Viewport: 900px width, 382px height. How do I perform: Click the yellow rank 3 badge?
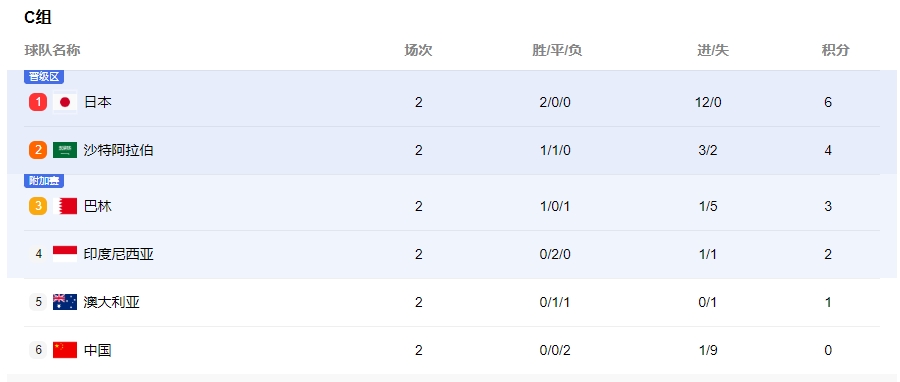[x=38, y=206]
